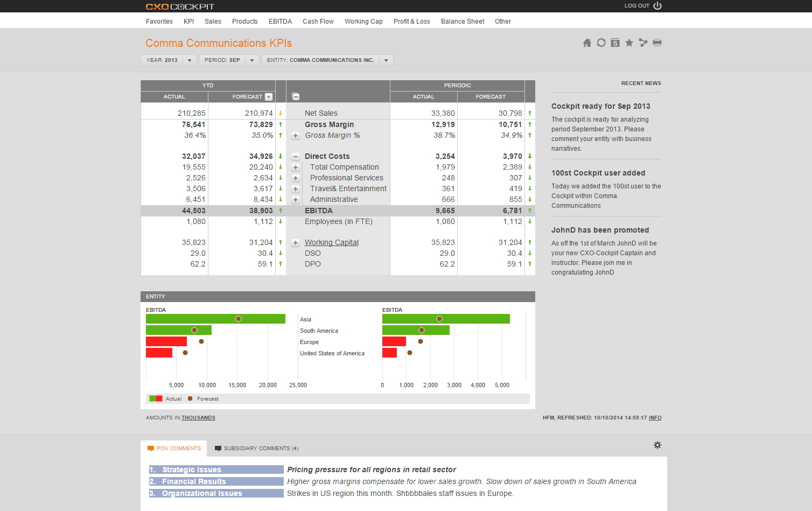This screenshot has height=511, width=812.
Task: Click the Employees (in FTE) label
Action: pyautogui.click(x=339, y=221)
